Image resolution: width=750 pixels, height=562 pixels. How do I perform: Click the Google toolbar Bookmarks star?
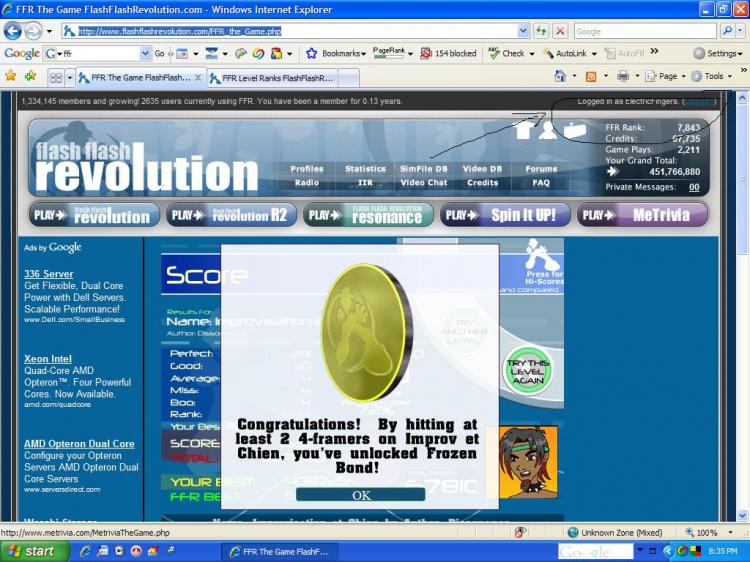pyautogui.click(x=311, y=54)
